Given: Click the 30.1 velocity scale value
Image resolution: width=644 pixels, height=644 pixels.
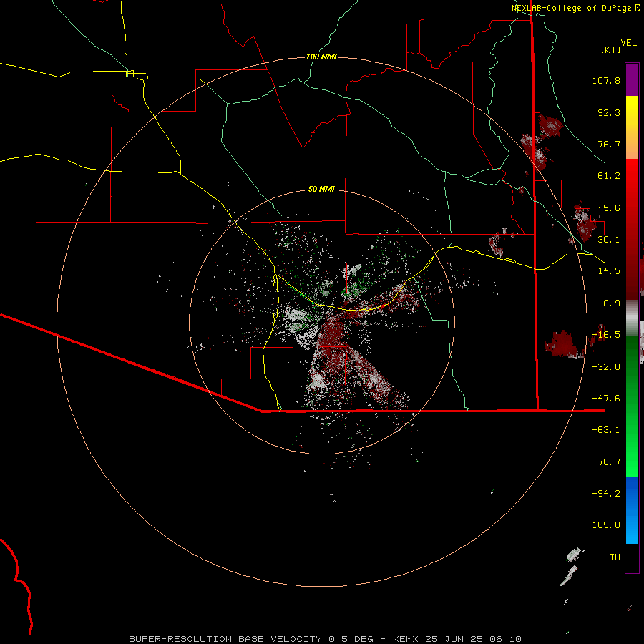Looking at the screenshot, I should pos(609,240).
